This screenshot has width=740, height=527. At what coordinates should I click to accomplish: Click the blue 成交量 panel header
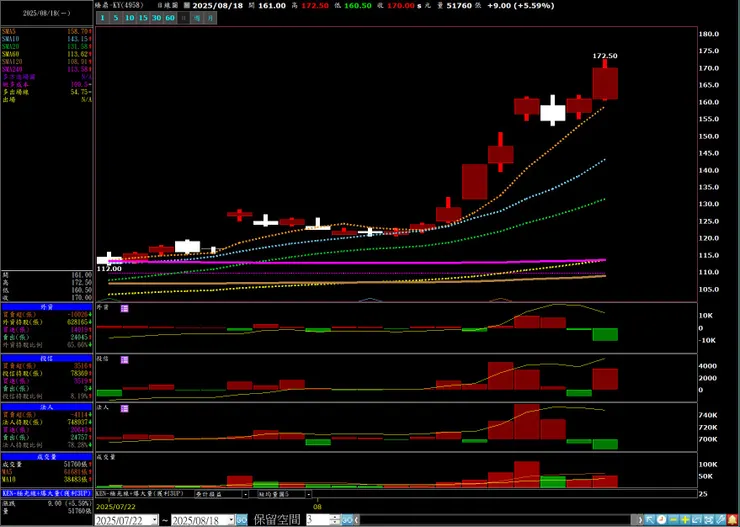pos(47,457)
